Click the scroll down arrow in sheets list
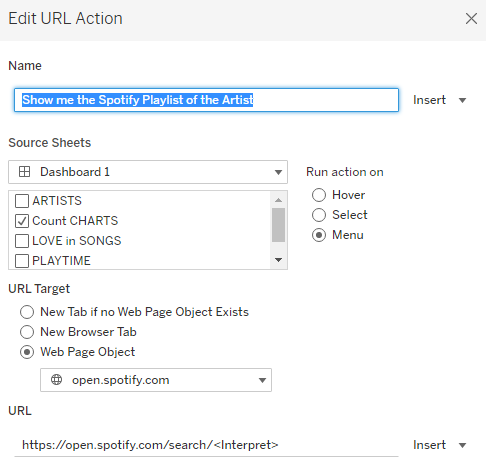The image size is (486, 467). [278, 260]
